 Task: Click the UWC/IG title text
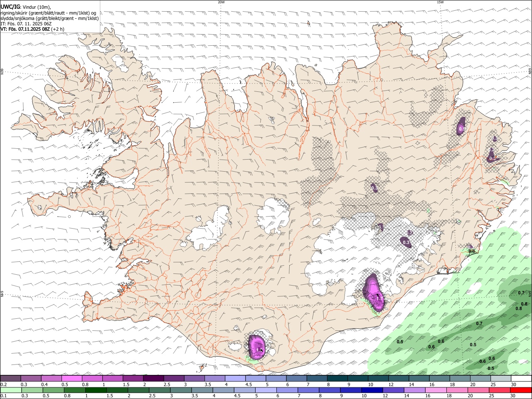10,6
